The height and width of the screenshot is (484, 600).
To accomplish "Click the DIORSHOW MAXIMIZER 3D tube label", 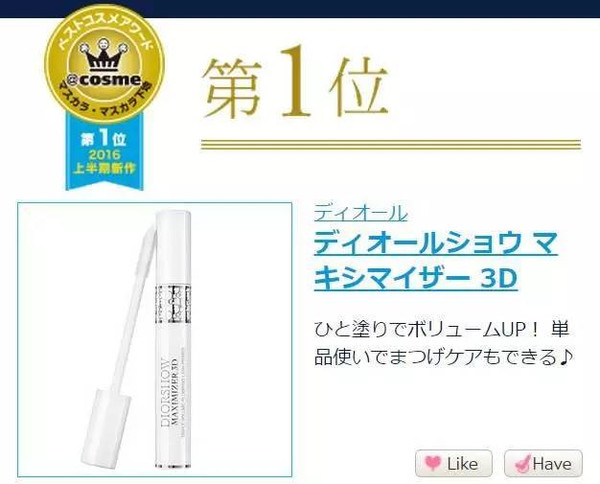I will coord(170,390).
